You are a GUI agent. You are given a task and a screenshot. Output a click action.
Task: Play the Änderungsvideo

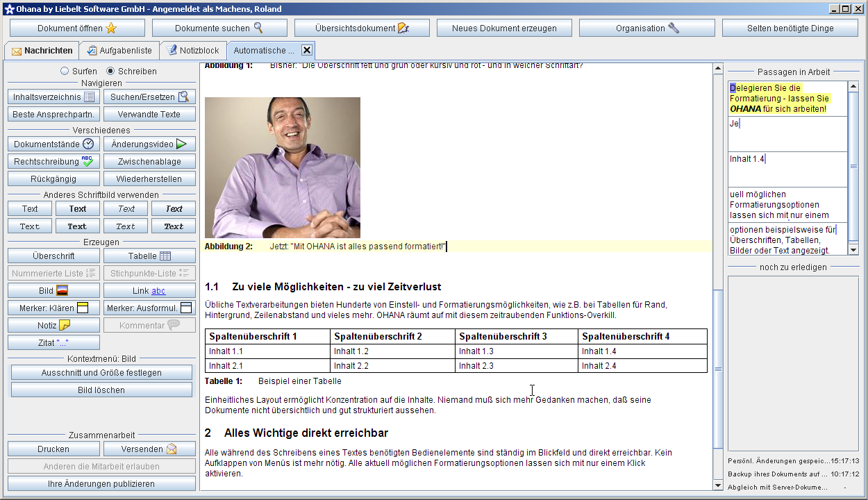[x=149, y=144]
